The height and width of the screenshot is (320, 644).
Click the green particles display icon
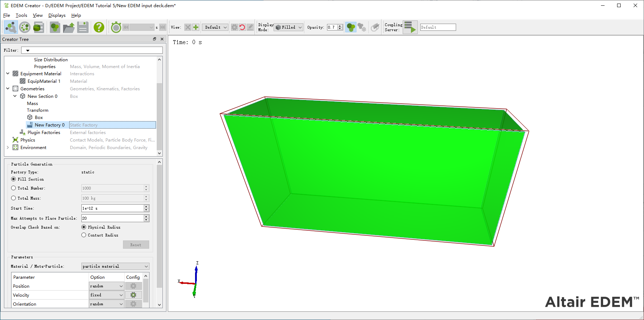[x=351, y=27]
